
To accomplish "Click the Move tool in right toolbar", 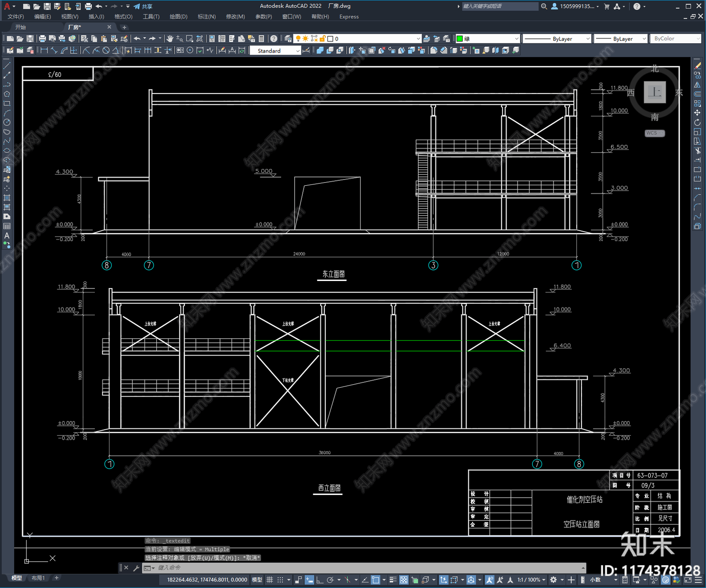I will pyautogui.click(x=697, y=113).
